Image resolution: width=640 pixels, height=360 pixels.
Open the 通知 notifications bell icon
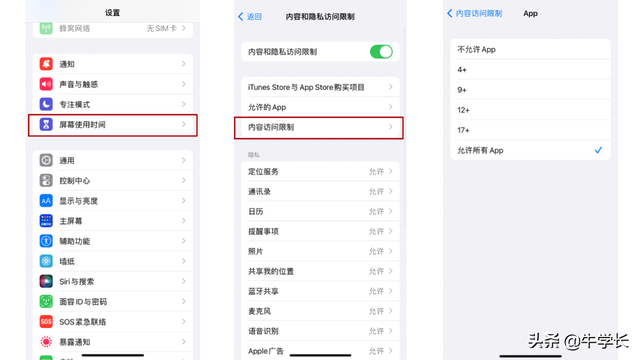(46, 64)
